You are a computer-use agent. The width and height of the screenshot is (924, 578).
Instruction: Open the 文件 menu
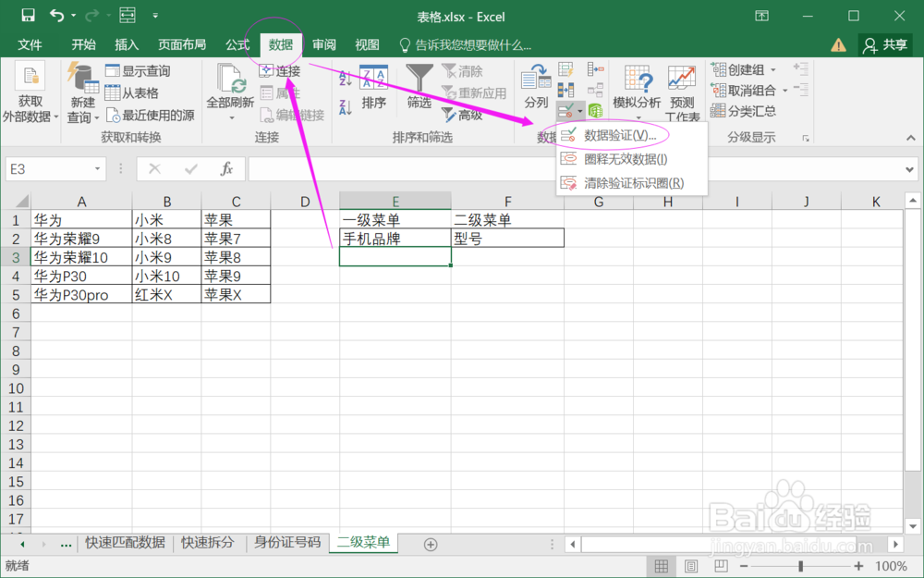click(30, 44)
